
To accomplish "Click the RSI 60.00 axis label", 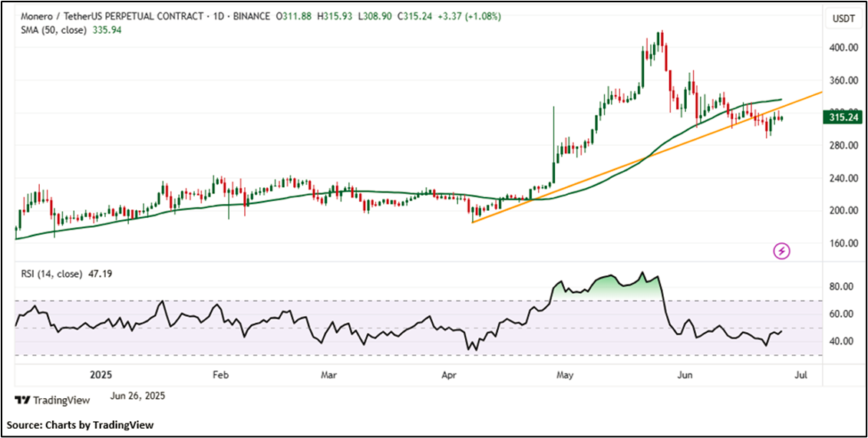I will tap(841, 315).
